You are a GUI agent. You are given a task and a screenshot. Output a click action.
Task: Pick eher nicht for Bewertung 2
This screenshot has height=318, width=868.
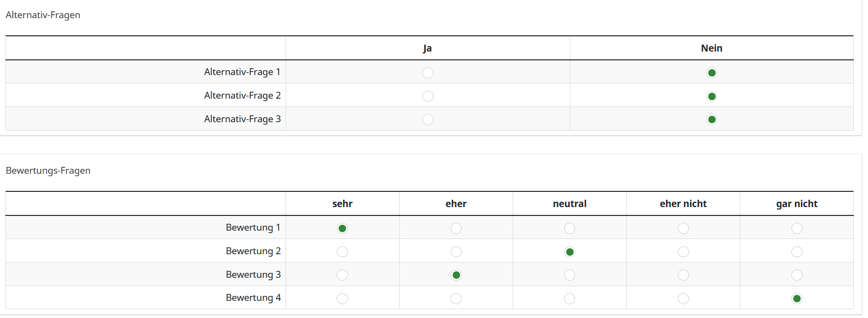click(683, 252)
